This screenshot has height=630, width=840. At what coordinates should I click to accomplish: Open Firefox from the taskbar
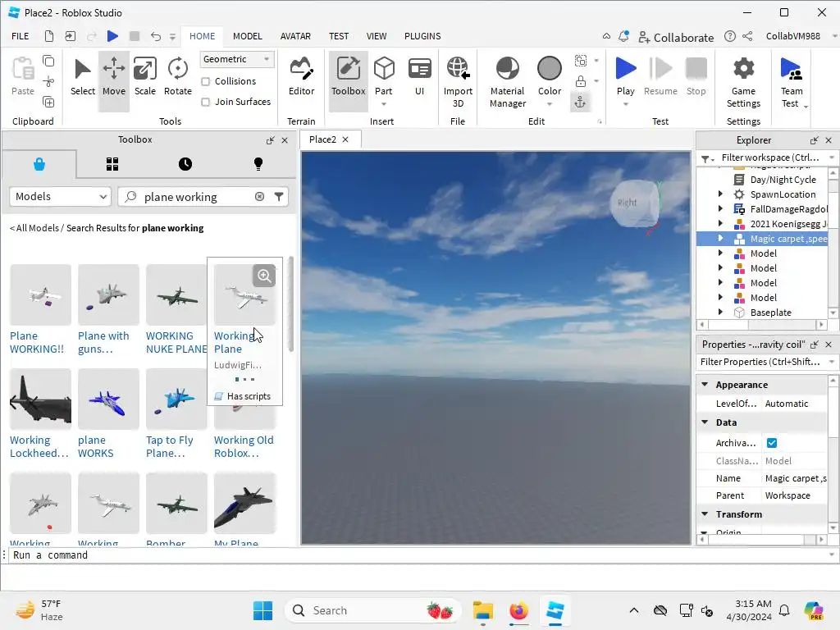(x=518, y=610)
